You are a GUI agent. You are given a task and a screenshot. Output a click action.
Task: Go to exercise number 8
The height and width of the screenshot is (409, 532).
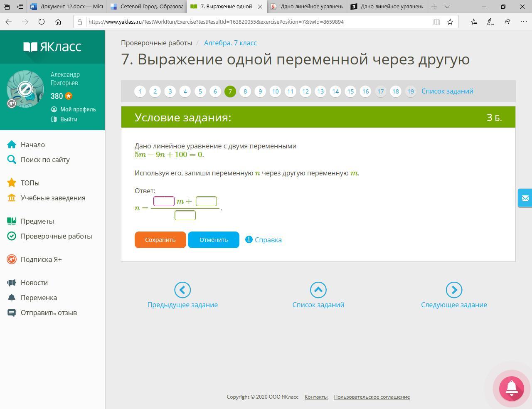coord(245,91)
